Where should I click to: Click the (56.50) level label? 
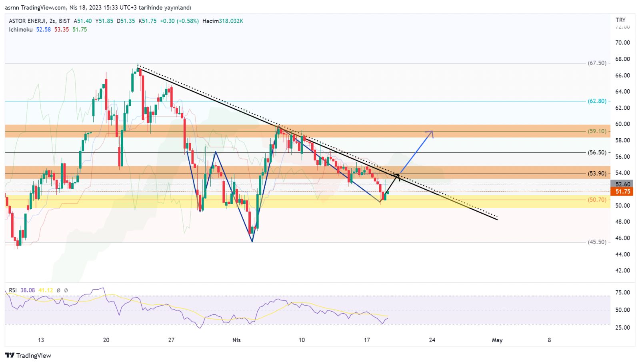pyautogui.click(x=597, y=152)
